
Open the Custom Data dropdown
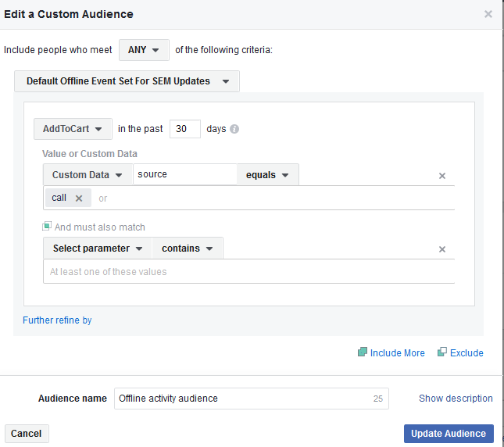[88, 175]
